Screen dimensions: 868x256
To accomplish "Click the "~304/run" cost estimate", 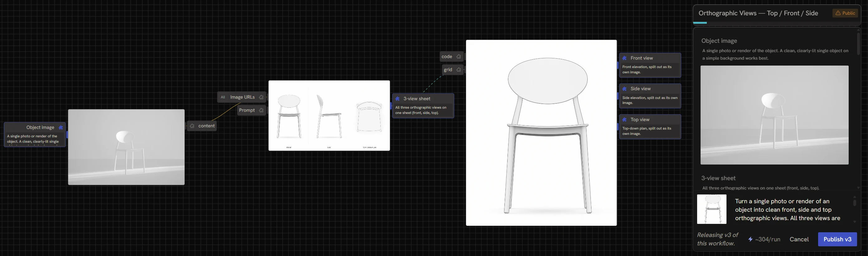I will (768, 239).
